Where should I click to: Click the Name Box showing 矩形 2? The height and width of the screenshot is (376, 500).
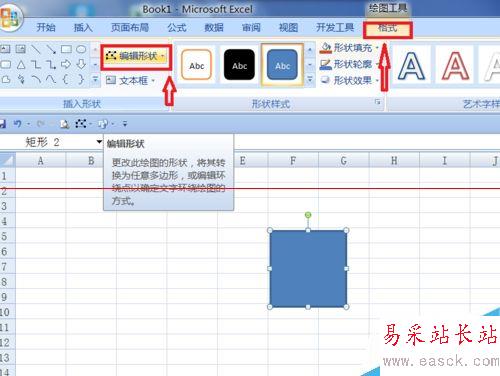[x=47, y=142]
